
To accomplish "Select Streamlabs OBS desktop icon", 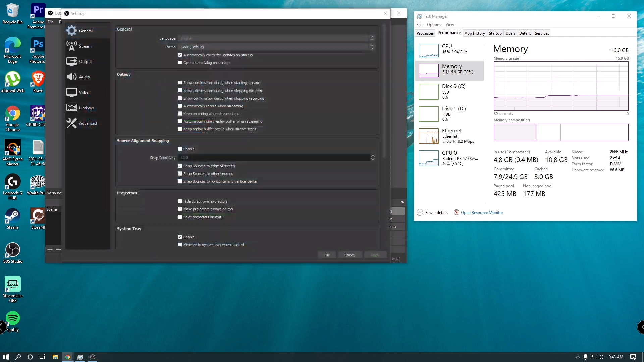I will click(x=12, y=289).
